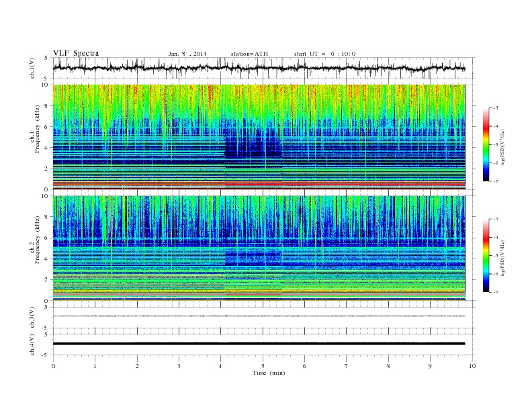The height and width of the screenshot is (411, 532).
Task: Click the "ch.3(V)" axis label
Action: [x=32, y=318]
